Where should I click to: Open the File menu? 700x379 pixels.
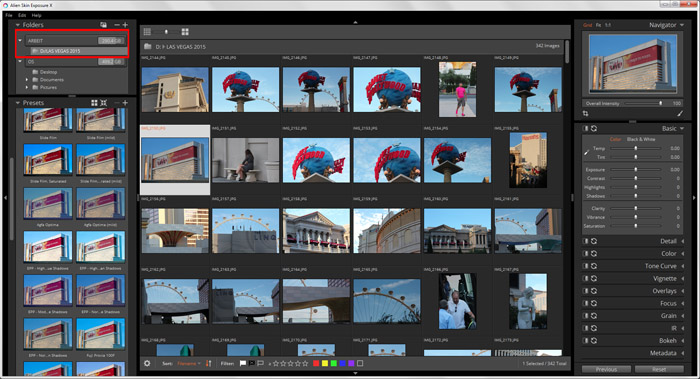tap(9, 15)
